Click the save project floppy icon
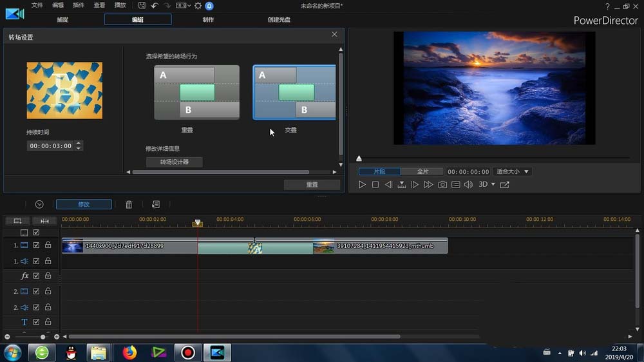 [142, 6]
